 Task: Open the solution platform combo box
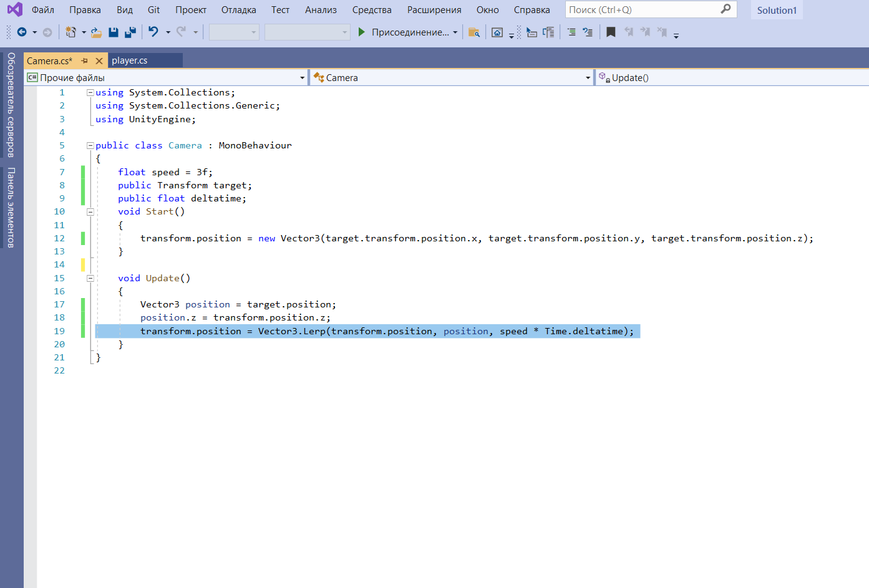click(307, 32)
